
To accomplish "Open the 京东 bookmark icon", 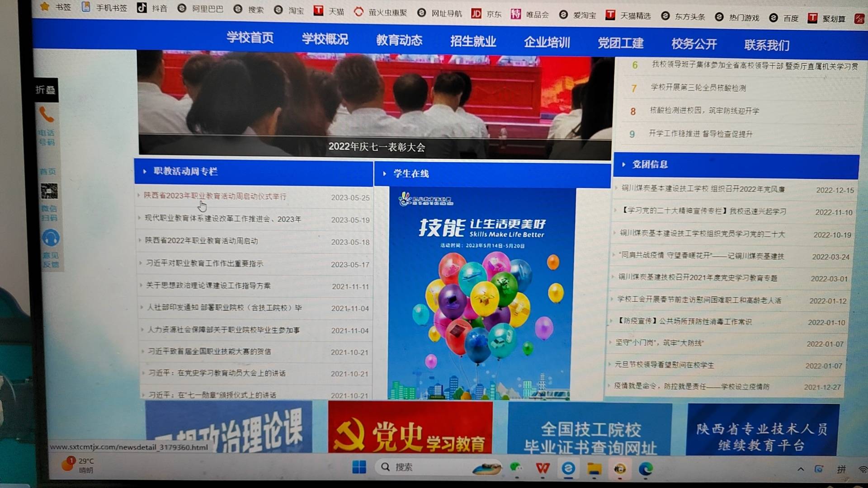I will [476, 14].
